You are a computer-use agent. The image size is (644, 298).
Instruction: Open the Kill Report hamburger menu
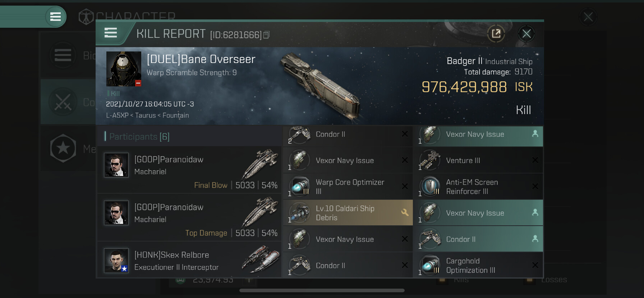pos(111,33)
